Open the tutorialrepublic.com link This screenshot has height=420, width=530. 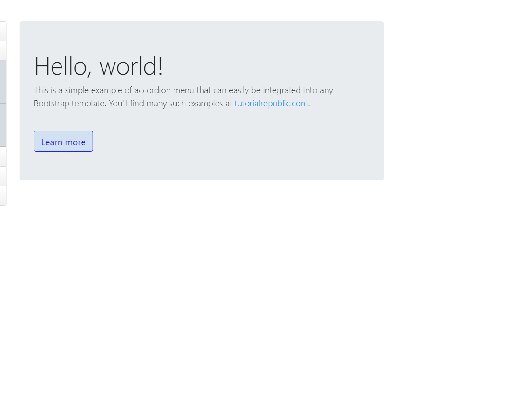pyautogui.click(x=271, y=104)
